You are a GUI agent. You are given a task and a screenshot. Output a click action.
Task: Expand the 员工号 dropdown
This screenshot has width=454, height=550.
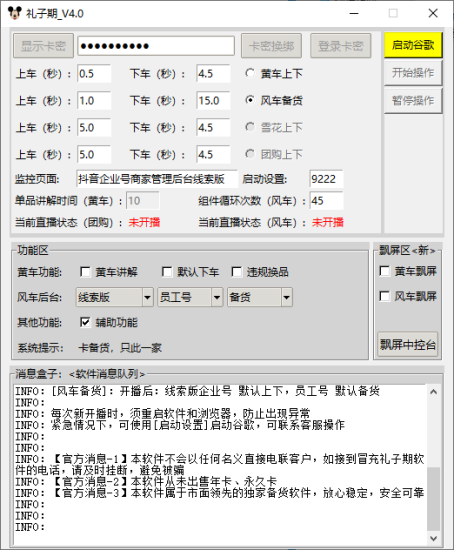pyautogui.click(x=217, y=297)
